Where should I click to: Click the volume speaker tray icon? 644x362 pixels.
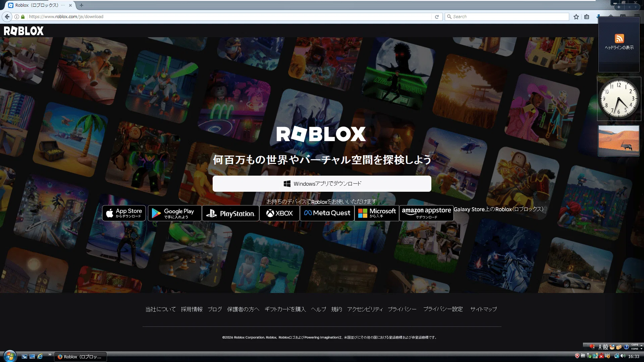pyautogui.click(x=623, y=356)
